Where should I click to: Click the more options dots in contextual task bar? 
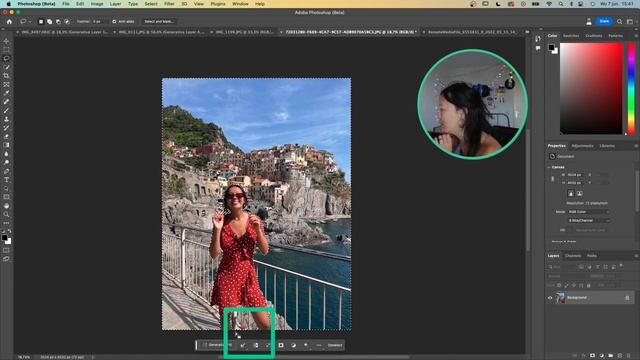pos(319,345)
